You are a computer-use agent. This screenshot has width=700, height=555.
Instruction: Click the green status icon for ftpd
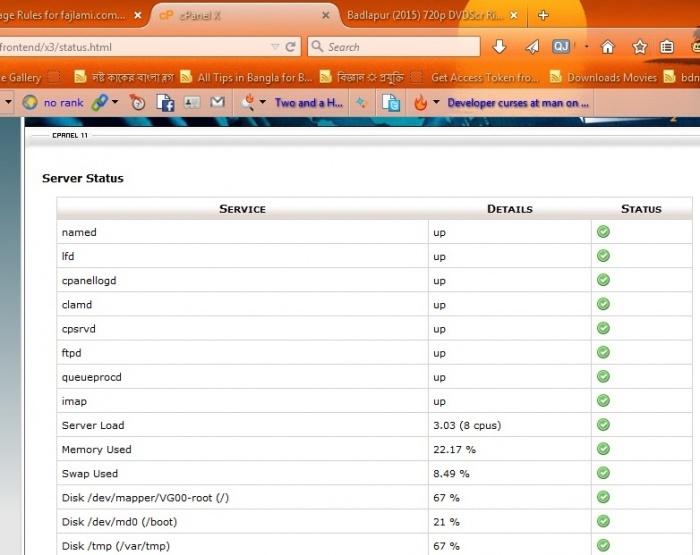coord(604,352)
